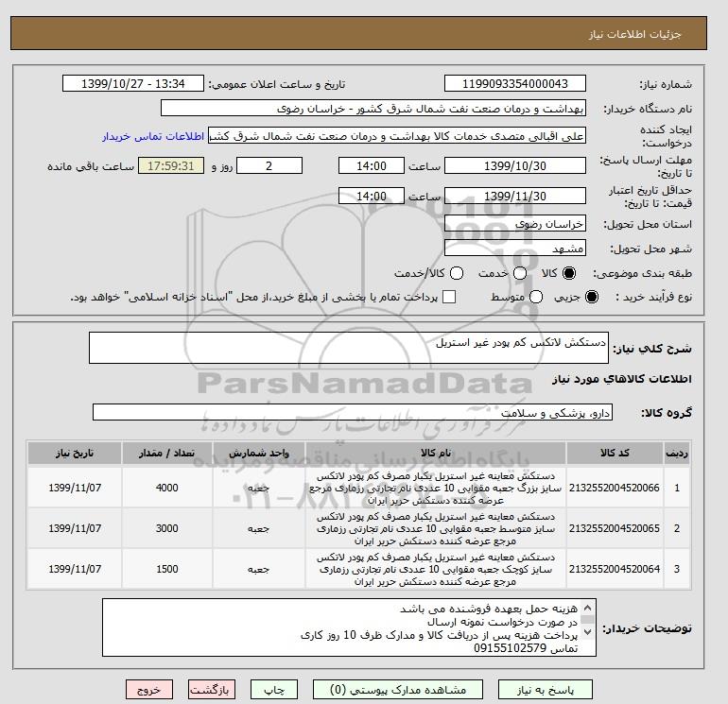Click quantity cell 3000
Screen dimensions: 728x704
pos(167,528)
